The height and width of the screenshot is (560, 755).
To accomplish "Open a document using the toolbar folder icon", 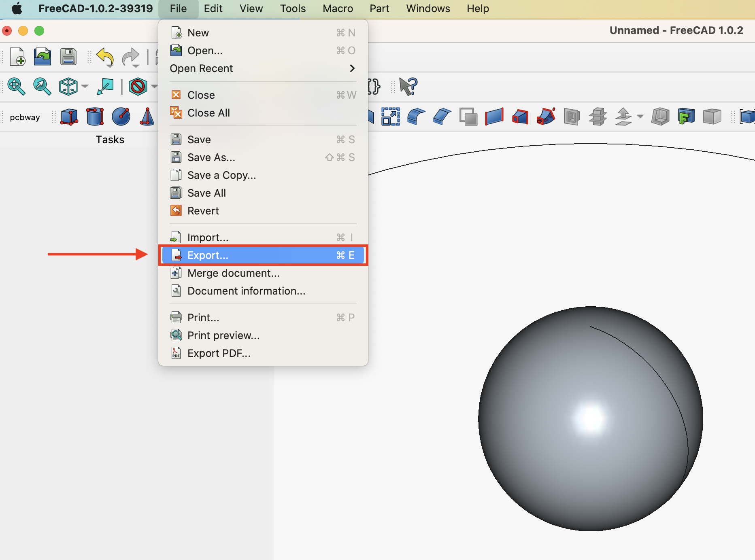I will coord(42,57).
